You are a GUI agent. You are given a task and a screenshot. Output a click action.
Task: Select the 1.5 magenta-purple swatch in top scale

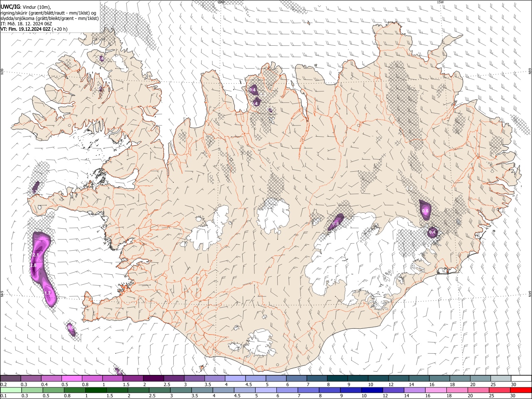pyautogui.click(x=133, y=378)
